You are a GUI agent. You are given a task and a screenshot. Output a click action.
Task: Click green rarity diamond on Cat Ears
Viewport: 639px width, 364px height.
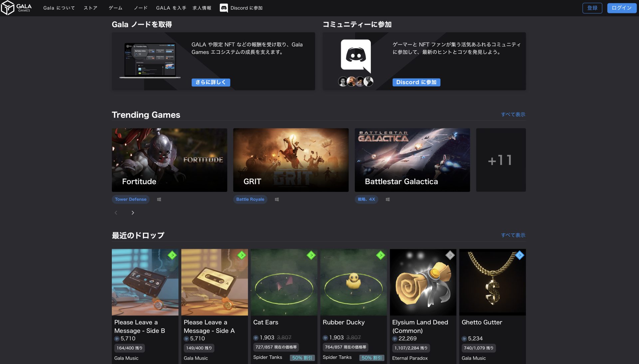click(x=311, y=255)
